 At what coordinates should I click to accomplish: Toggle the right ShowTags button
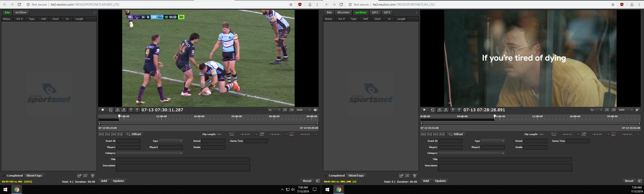pos(356,176)
